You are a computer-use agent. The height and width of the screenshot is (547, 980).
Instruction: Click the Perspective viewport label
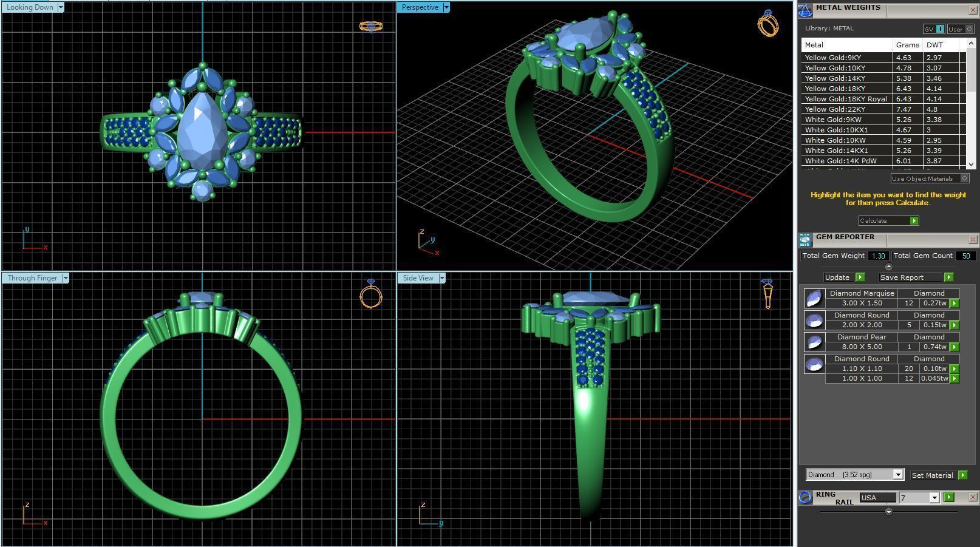(420, 7)
